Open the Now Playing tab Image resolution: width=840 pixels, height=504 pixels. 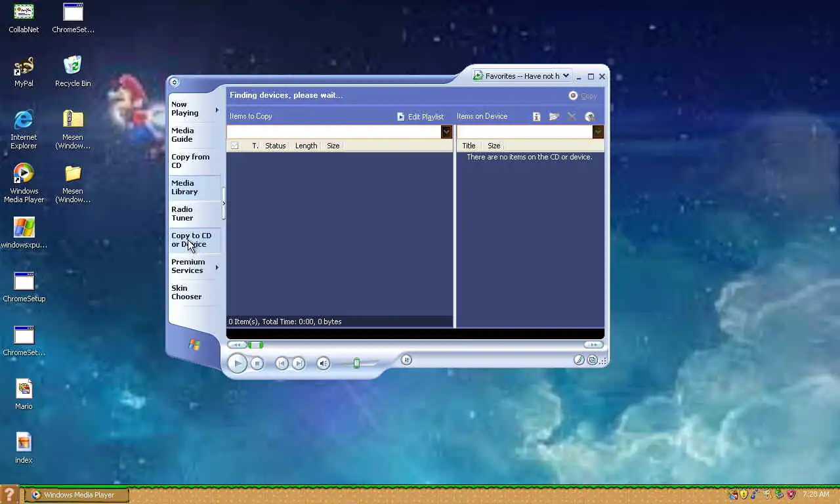point(184,109)
